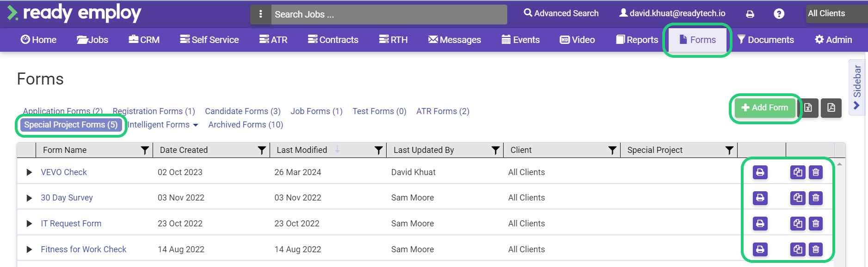
Task: Open the Documents menu
Action: [765, 40]
